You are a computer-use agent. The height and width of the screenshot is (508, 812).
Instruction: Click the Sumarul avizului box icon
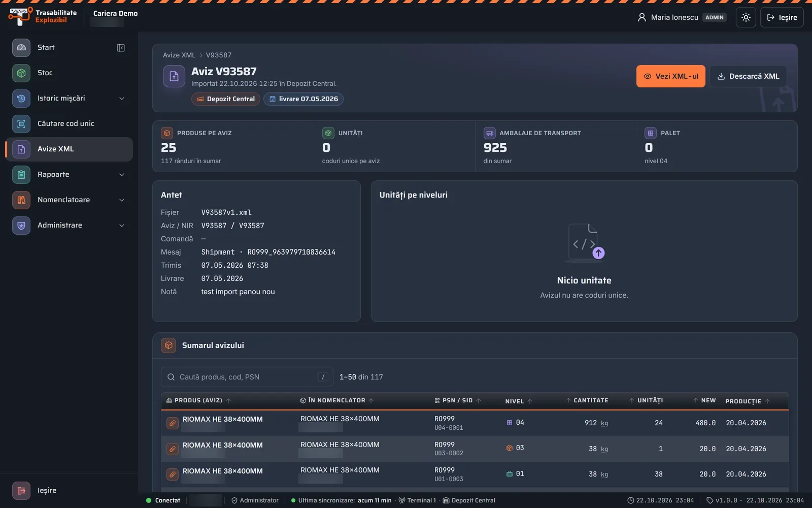pos(168,345)
